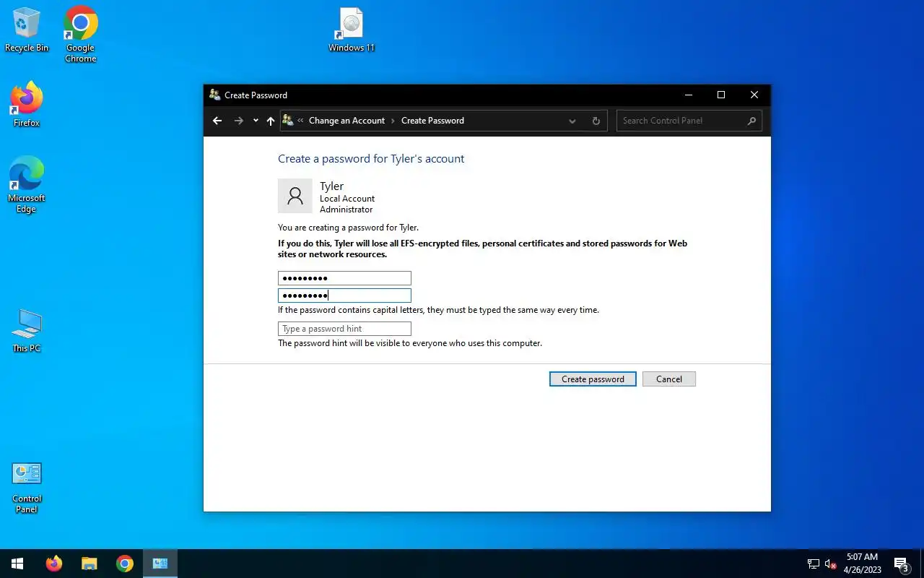Refresh the Create Password page
The width and height of the screenshot is (924, 578).
(x=596, y=121)
